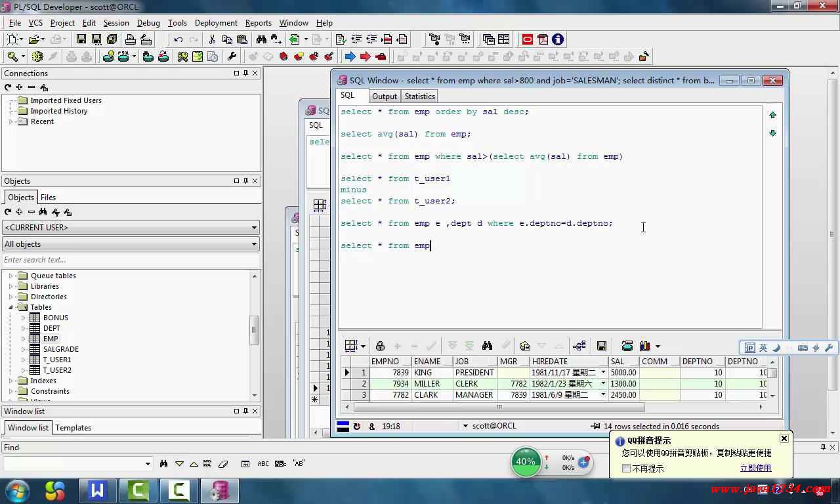Click the Log on key icon
The height and width of the screenshot is (504, 840).
[12, 56]
